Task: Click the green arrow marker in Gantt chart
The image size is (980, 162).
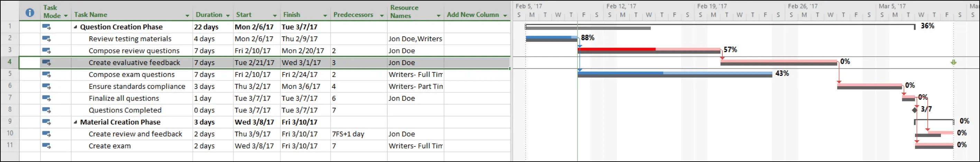Action: coord(953,63)
